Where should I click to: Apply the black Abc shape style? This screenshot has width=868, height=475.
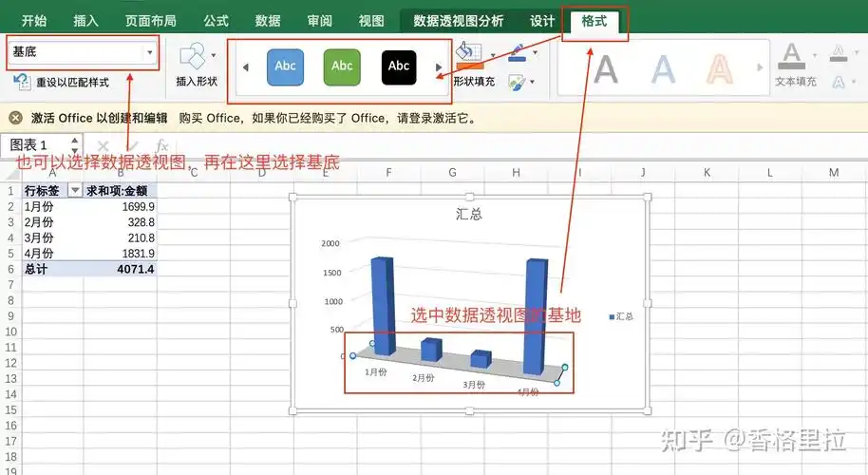tap(399, 67)
